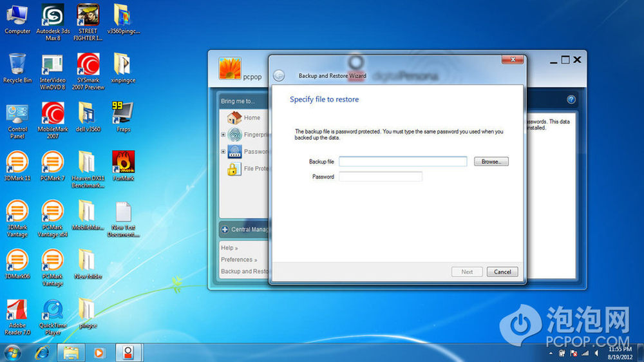Launch Internet Explorer from taskbar
Screen dimensions: 644x362
point(42,352)
